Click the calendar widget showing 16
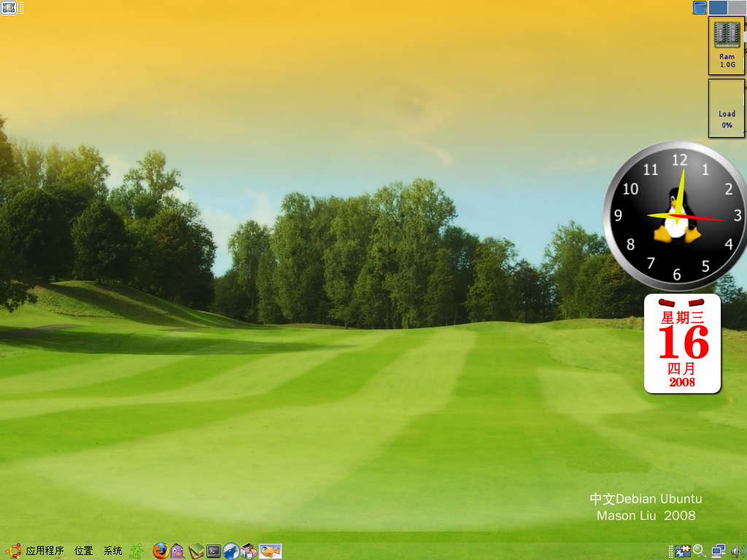The height and width of the screenshot is (560, 747). click(x=682, y=344)
